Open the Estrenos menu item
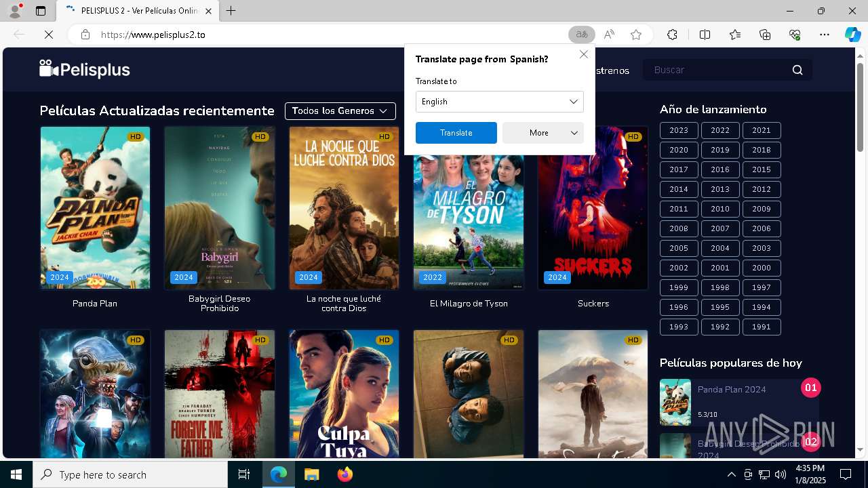 tap(612, 70)
